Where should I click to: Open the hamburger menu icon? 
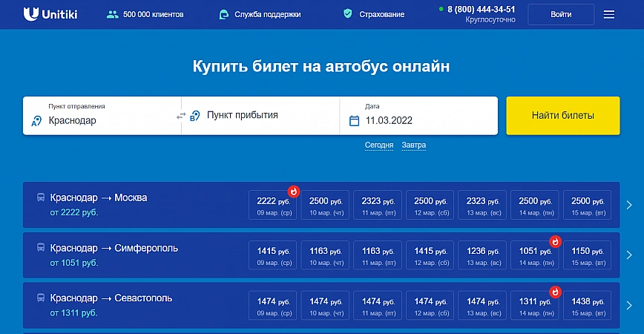[609, 15]
